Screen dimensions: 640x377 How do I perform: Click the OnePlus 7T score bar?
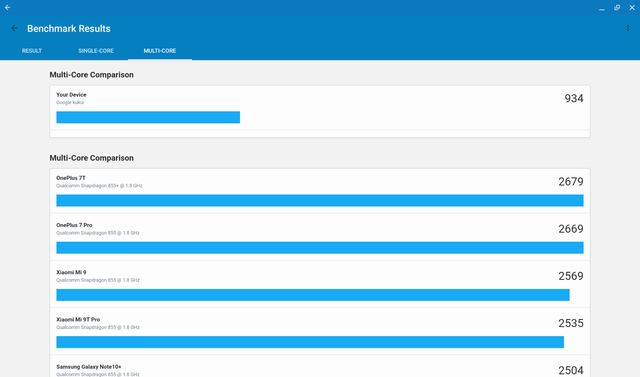[320, 200]
